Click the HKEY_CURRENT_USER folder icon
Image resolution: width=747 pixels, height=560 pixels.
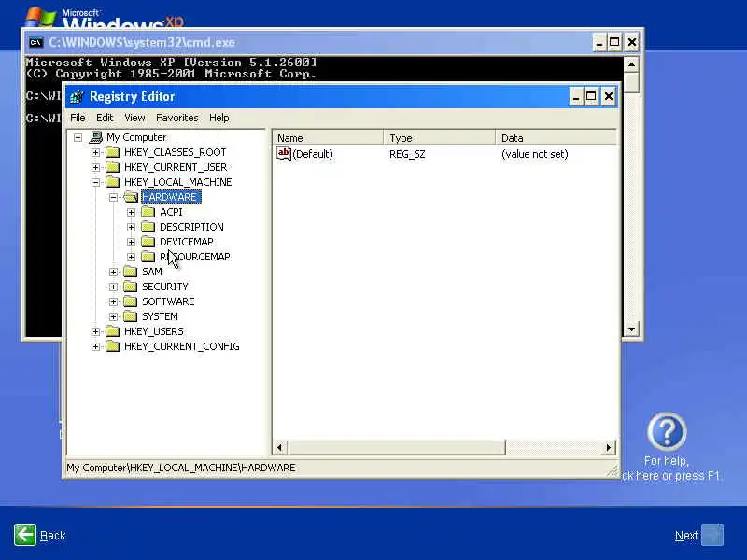click(x=112, y=167)
